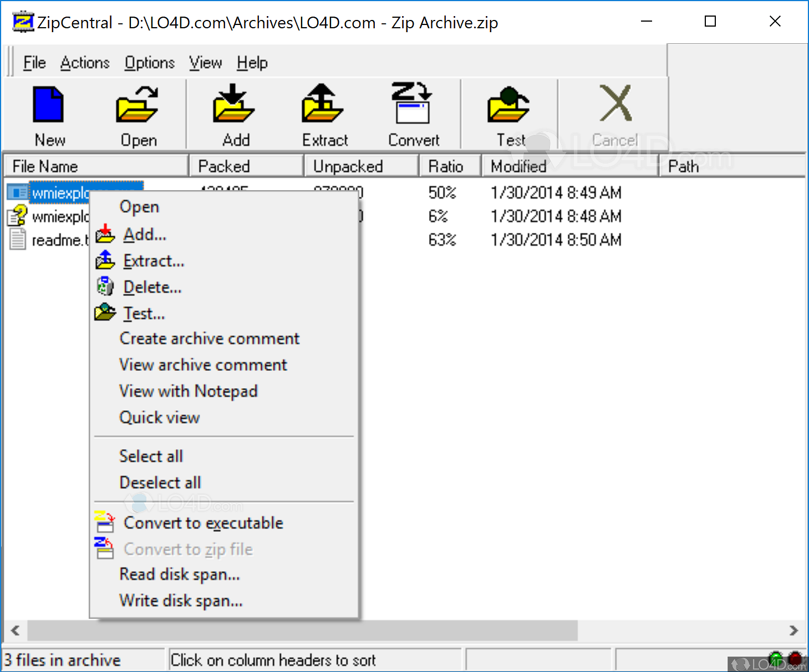Click the Extract toolbar icon
The width and height of the screenshot is (809, 672).
[x=323, y=103]
